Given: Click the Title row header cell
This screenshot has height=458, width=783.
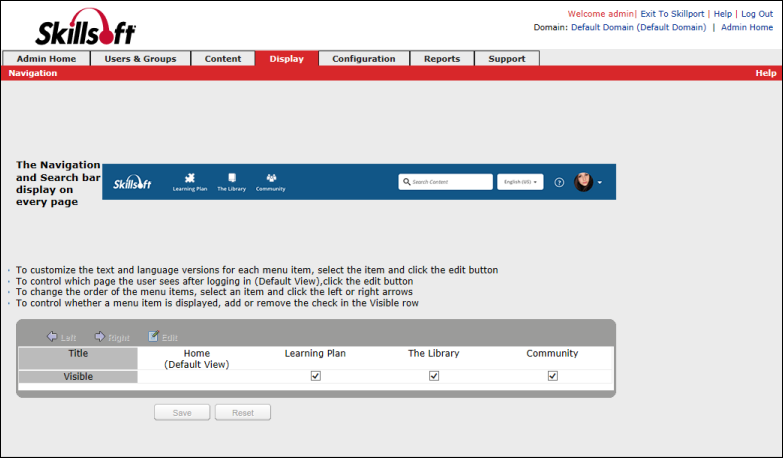Looking at the screenshot, I should click(78, 358).
